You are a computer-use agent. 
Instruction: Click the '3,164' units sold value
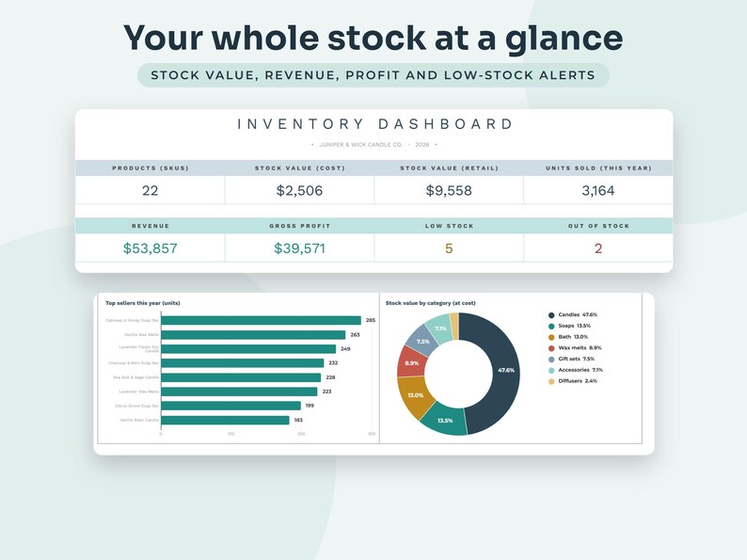pos(598,191)
